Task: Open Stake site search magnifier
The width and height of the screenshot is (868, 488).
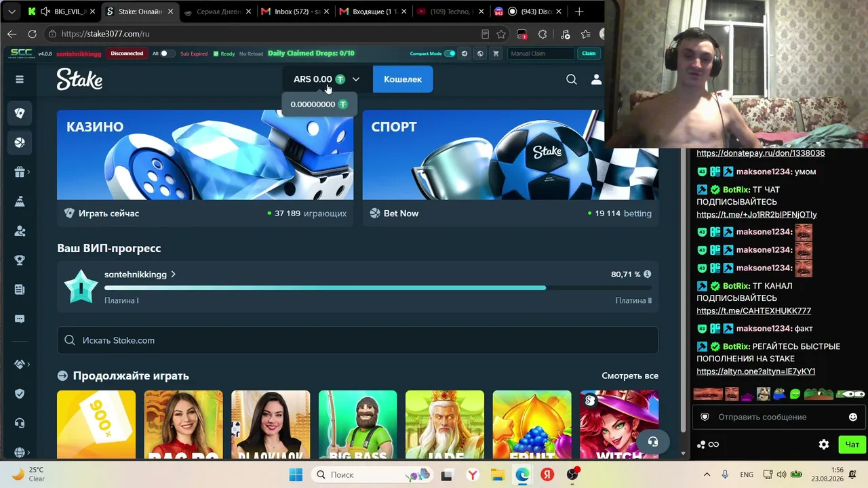Action: pyautogui.click(x=572, y=79)
